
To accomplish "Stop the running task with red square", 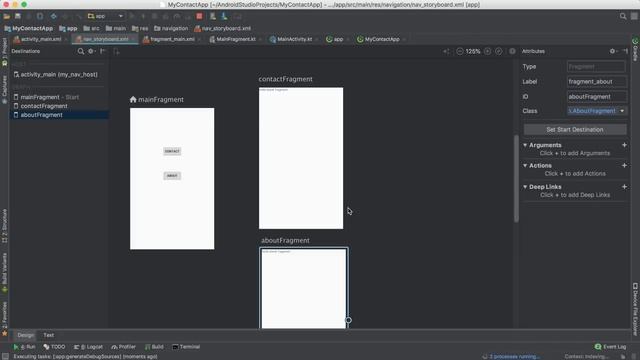I will tap(199, 16).
